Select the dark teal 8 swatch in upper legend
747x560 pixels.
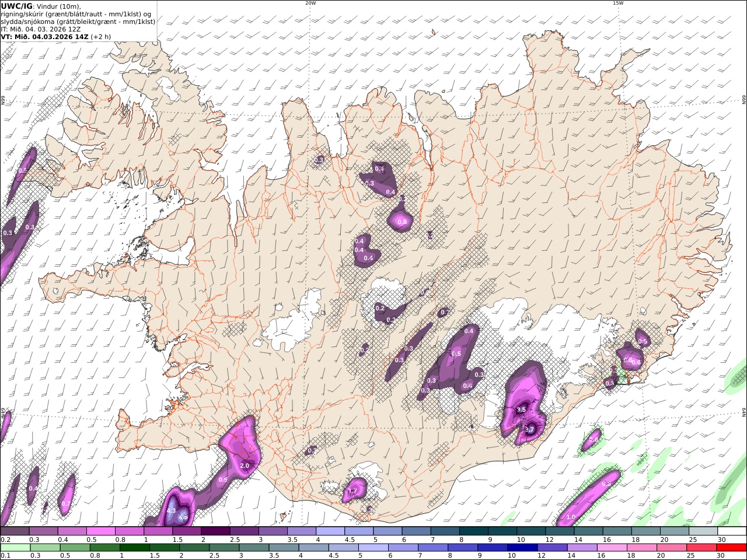(473, 531)
